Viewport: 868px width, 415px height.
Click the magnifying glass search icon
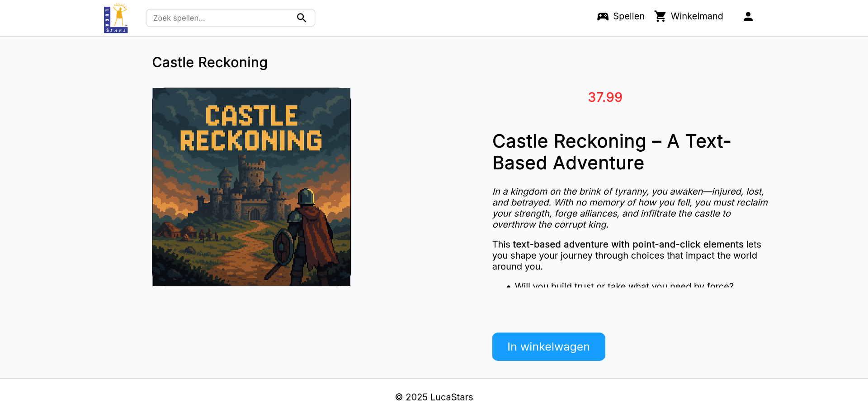[x=302, y=18]
